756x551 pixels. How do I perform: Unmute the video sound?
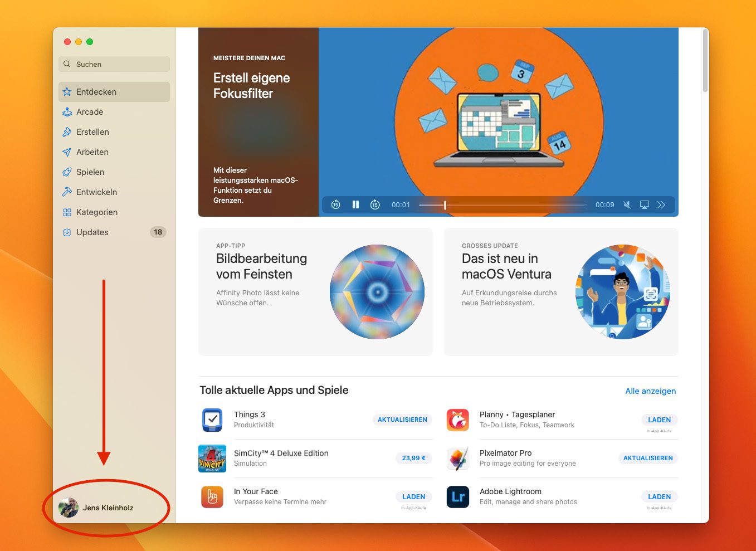click(627, 205)
